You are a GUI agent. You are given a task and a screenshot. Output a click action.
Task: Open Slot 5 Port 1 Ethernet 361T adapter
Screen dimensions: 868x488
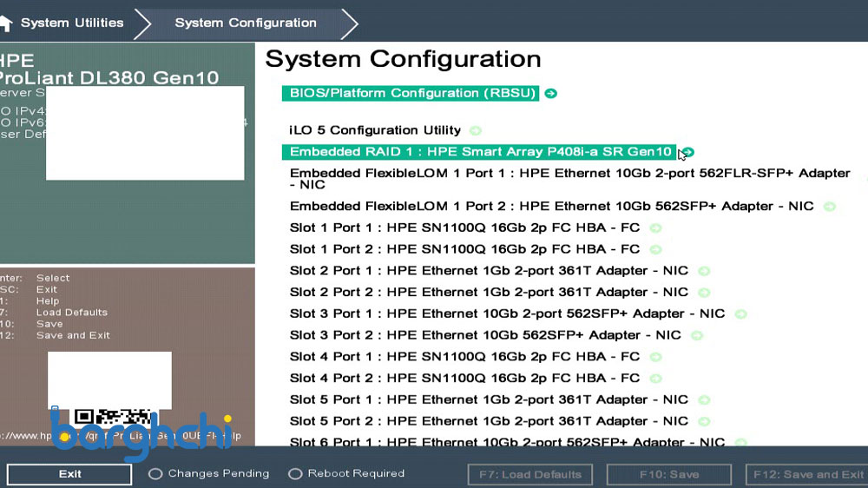pyautogui.click(x=489, y=400)
